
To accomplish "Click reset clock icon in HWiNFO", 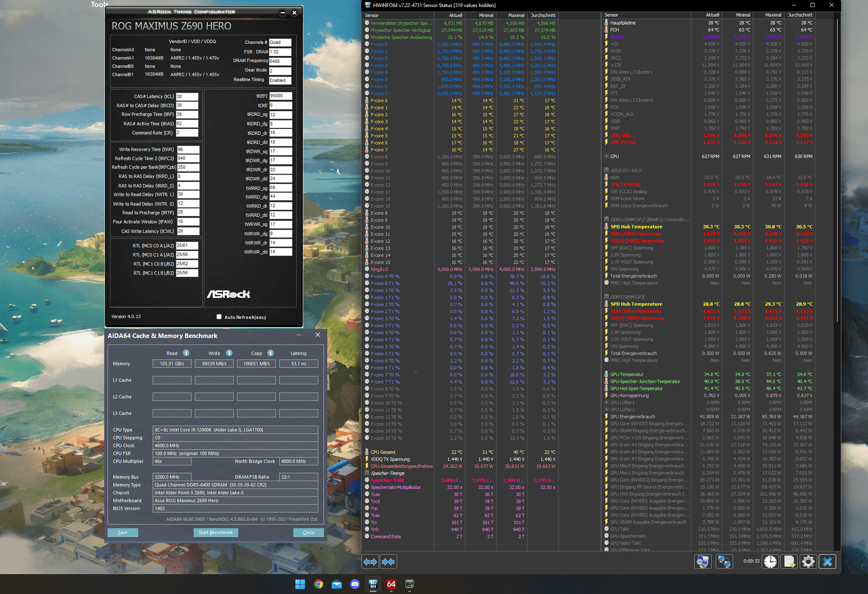I will coord(770,561).
